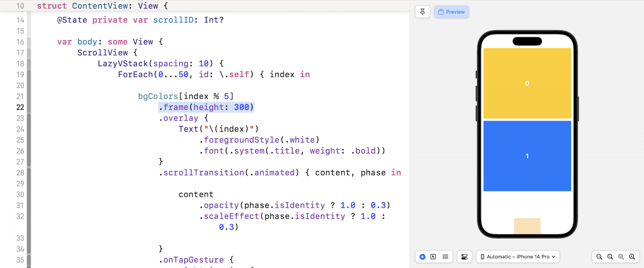Zoom out the preview canvas

599,257
